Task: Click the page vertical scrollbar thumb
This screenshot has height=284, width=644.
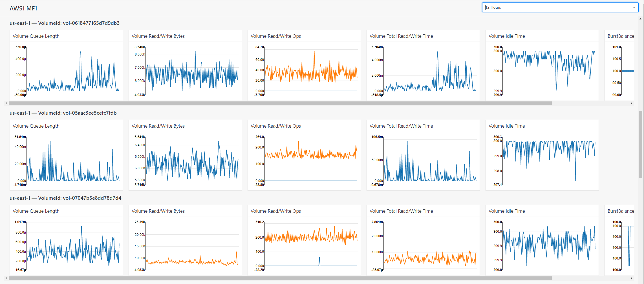Action: [640, 145]
